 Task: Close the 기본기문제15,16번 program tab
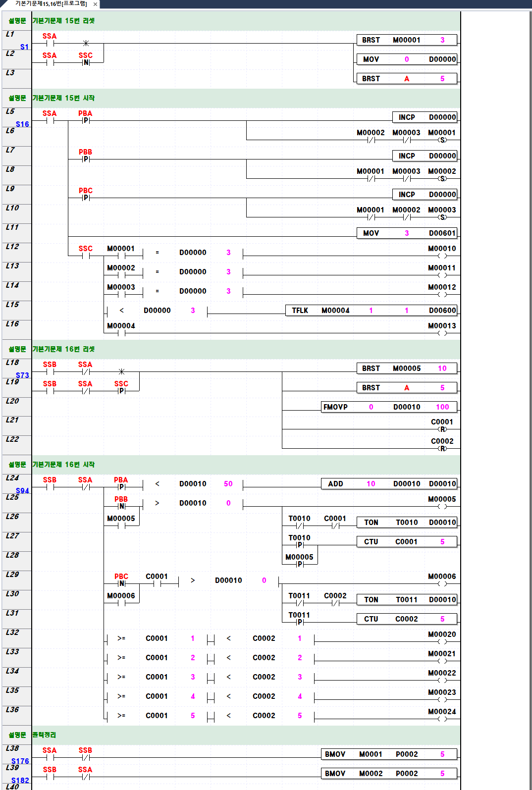[95, 4]
